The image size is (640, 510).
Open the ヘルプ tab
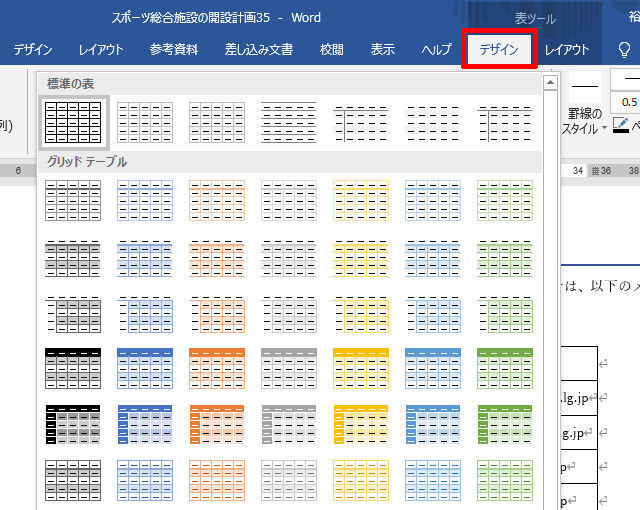[x=437, y=50]
